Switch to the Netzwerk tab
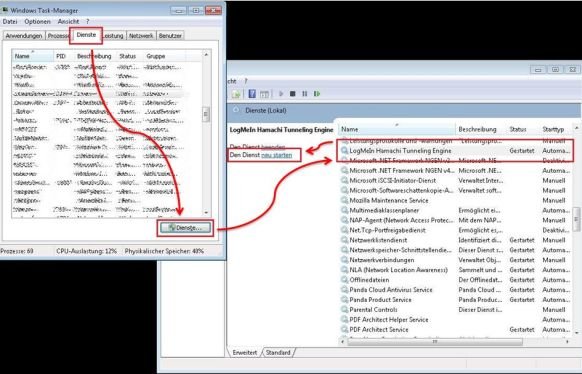Image resolution: width=582 pixels, height=374 pixels. [x=141, y=36]
